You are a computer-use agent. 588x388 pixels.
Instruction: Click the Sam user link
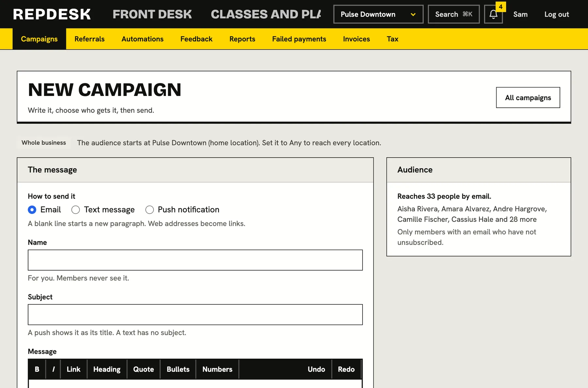520,14
